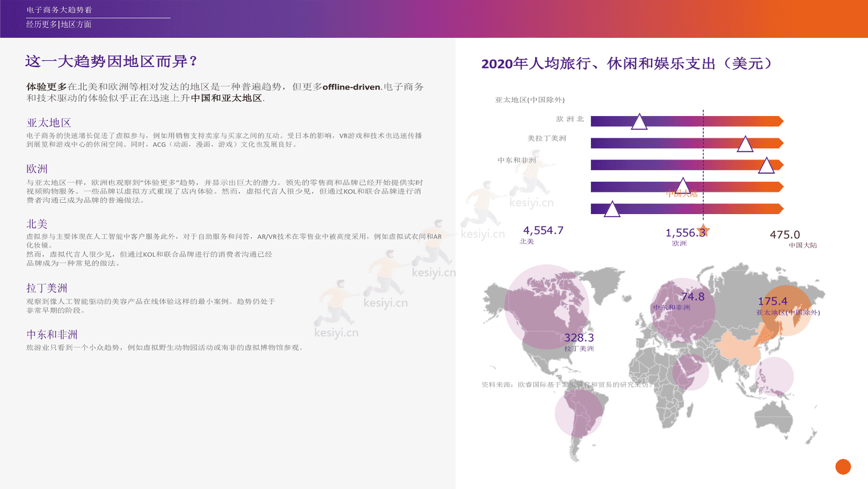
Task: Click the paragraph starting 观察到像人工智能驱动
Action: coord(151,305)
